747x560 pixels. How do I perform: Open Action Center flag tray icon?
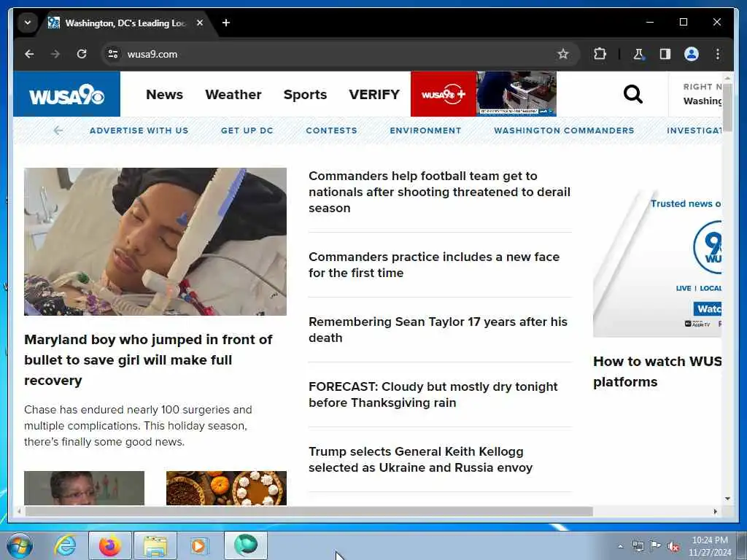(x=656, y=546)
